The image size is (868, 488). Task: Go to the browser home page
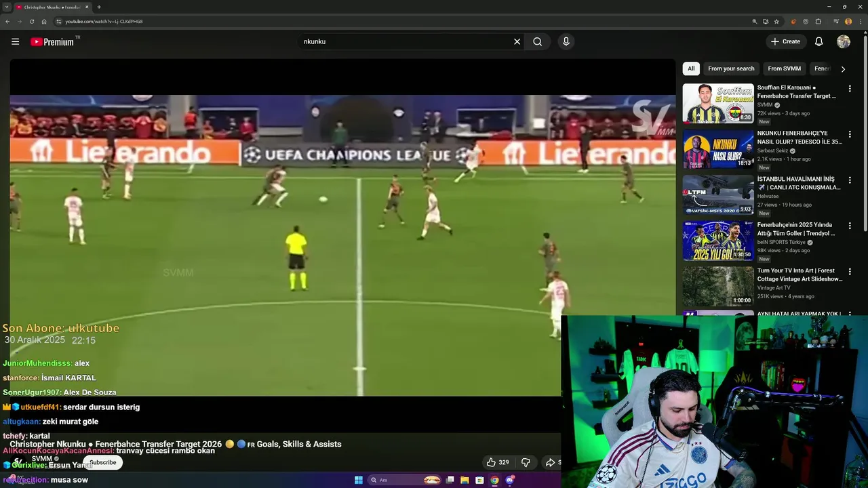[x=43, y=21]
